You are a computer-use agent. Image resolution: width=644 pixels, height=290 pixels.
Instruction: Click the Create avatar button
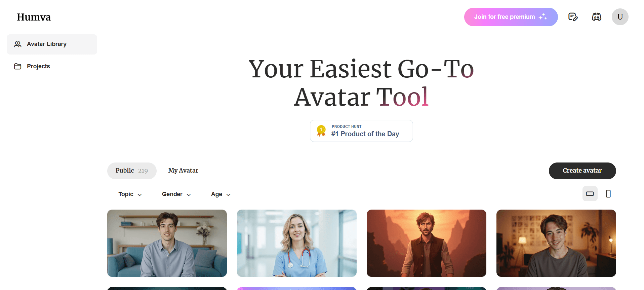[582, 171]
